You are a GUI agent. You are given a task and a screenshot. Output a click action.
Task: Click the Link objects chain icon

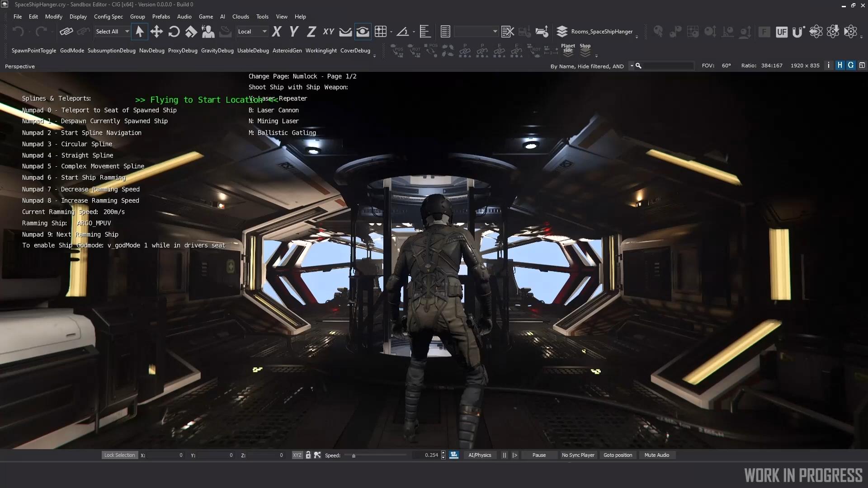(x=66, y=32)
